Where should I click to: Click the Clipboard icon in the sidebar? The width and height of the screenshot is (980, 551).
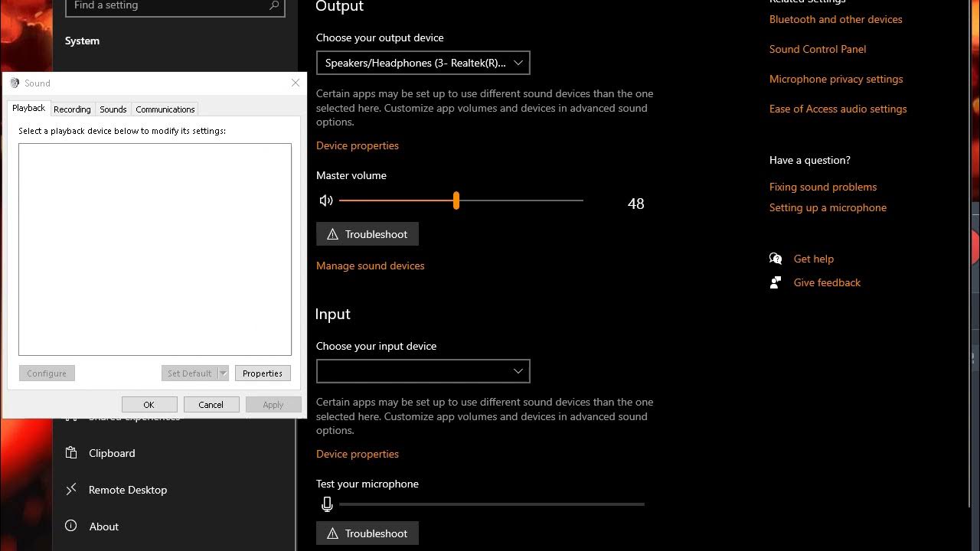tap(71, 453)
